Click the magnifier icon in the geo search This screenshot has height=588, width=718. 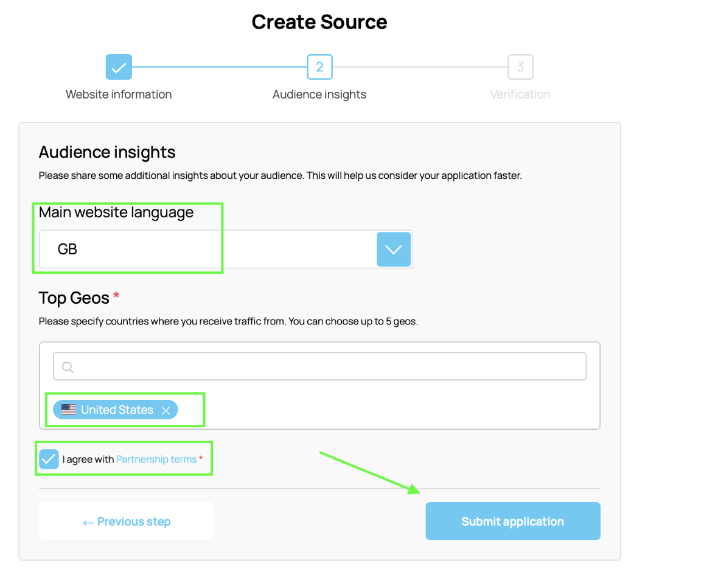click(x=67, y=366)
